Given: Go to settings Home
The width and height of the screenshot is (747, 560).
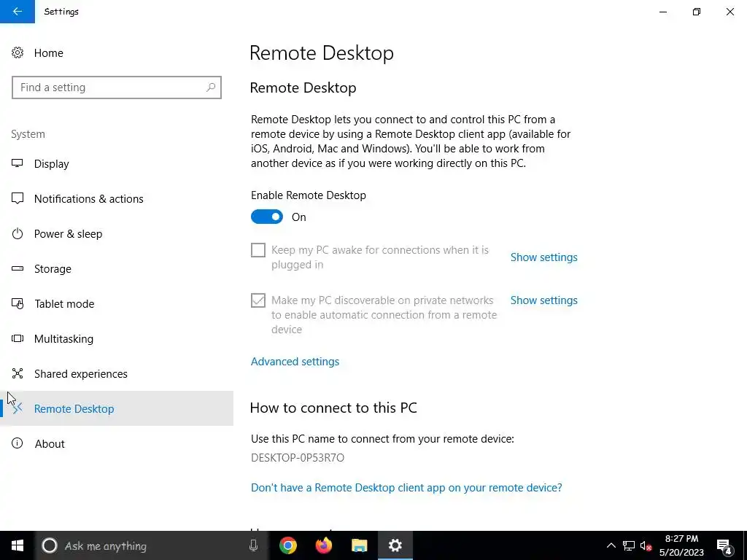Looking at the screenshot, I should 117,52.
